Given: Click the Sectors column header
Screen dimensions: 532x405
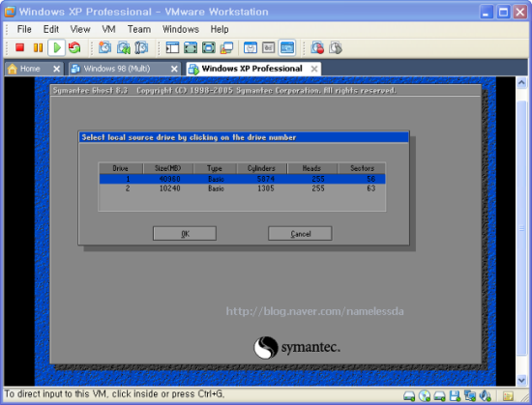Looking at the screenshot, I should pyautogui.click(x=362, y=168).
